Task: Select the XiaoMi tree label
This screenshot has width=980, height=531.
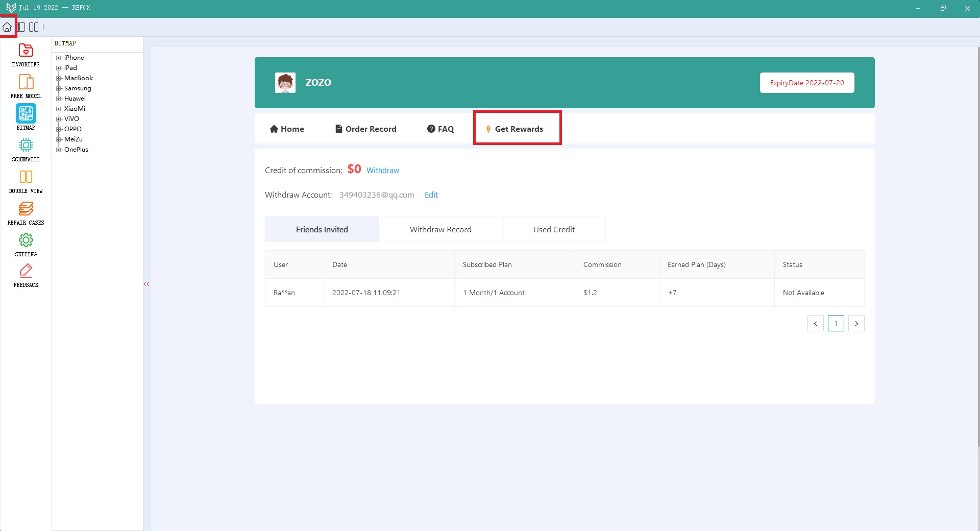Action: click(75, 109)
